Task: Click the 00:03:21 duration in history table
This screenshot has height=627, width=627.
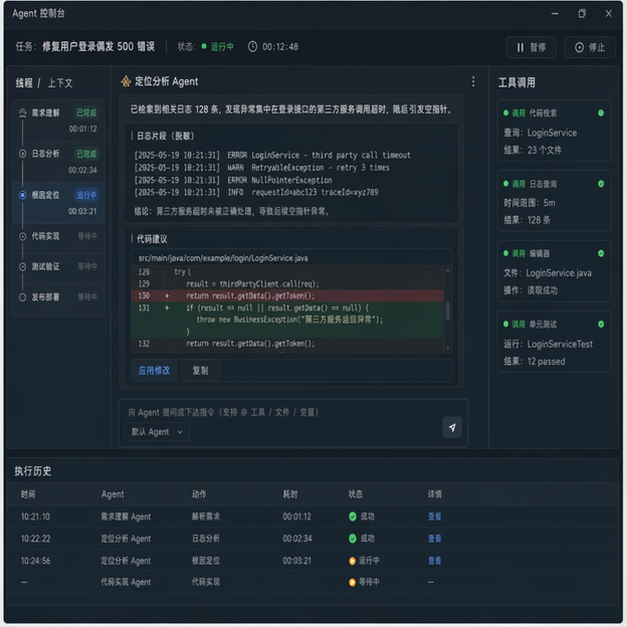Action: [297, 561]
